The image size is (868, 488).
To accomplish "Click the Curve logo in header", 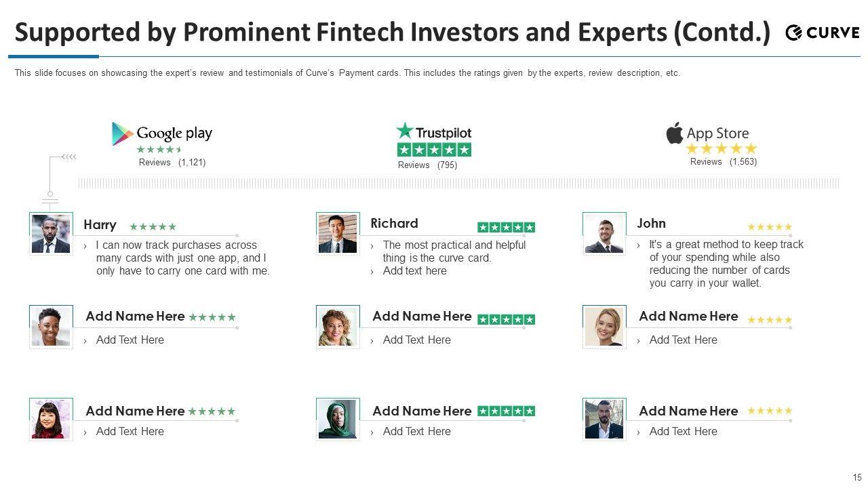I will (822, 33).
